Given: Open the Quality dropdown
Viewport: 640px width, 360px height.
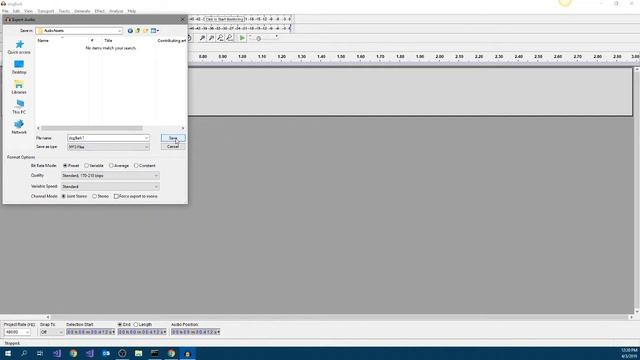Looking at the screenshot, I should tap(110, 176).
